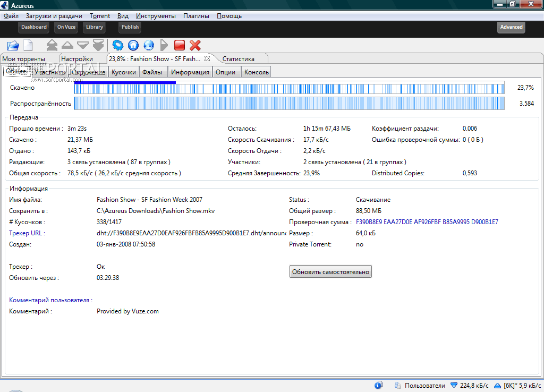Click the 338/1417 pieces count value
This screenshot has width=544, height=392.
(109, 222)
